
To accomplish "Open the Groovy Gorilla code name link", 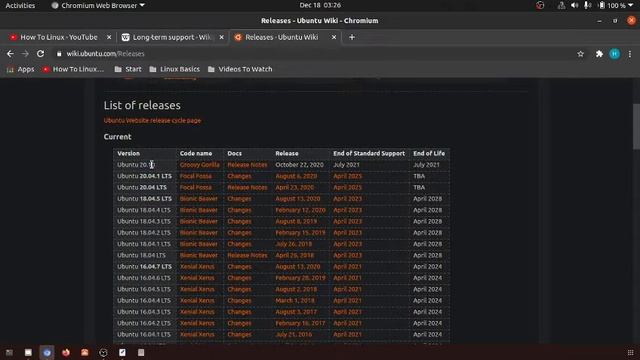I will [x=200, y=165].
